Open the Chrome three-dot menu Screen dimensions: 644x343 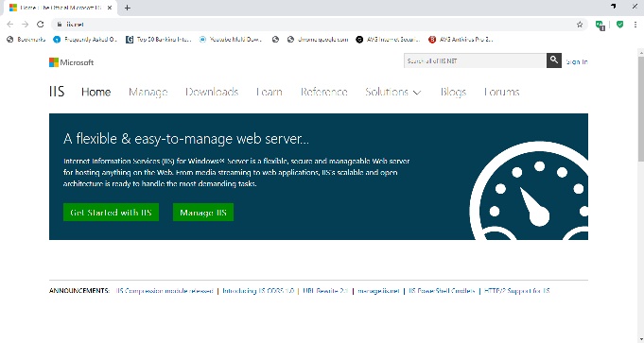click(635, 25)
